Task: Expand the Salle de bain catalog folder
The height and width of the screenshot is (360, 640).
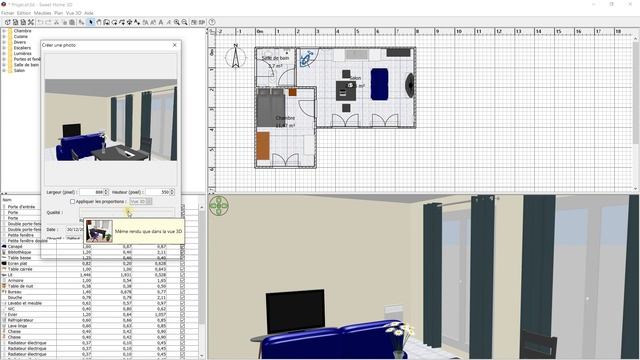Action: (x=4, y=65)
